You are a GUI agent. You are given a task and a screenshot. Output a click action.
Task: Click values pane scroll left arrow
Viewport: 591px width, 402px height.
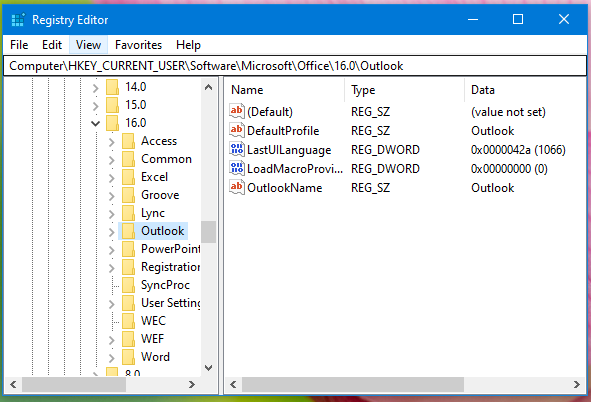[233, 384]
